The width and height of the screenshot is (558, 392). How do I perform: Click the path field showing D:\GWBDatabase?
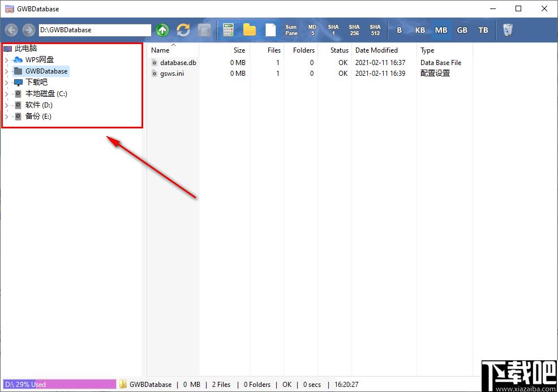pos(95,30)
